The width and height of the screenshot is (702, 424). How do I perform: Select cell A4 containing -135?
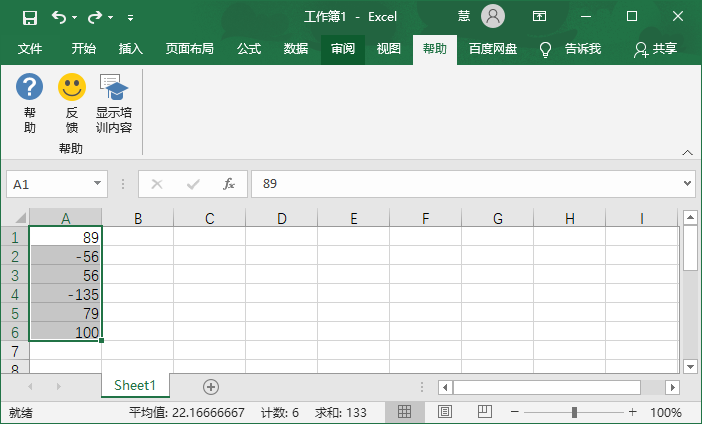click(x=66, y=294)
